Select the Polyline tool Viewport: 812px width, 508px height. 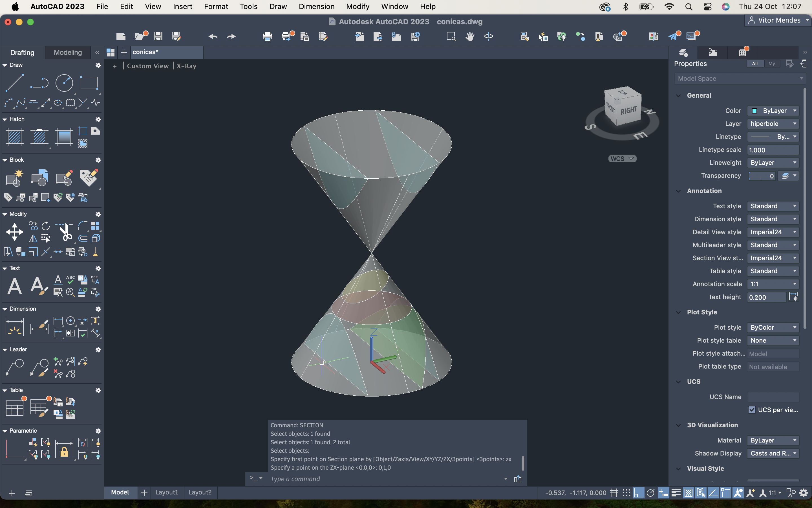39,83
